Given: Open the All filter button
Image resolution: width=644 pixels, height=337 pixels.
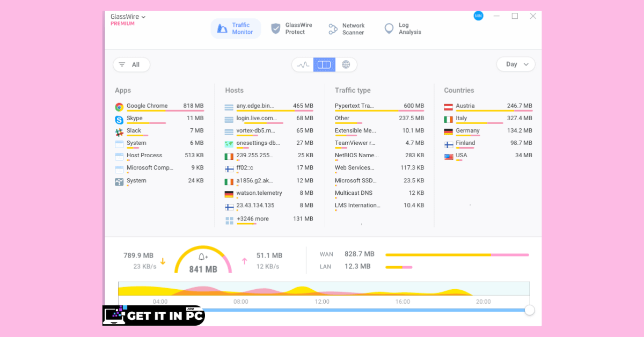Looking at the screenshot, I should (131, 64).
